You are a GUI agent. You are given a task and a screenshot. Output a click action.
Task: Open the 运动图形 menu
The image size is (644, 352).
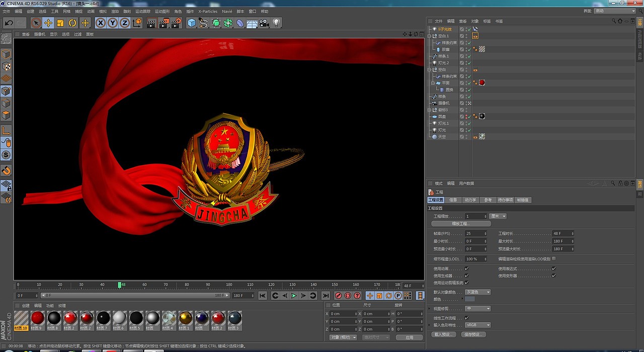[162, 11]
